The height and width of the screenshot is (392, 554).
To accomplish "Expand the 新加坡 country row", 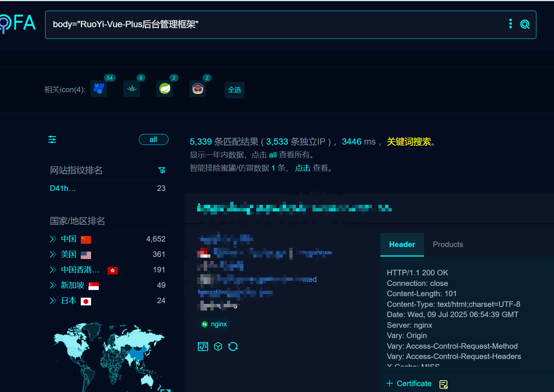I will tap(53, 285).
